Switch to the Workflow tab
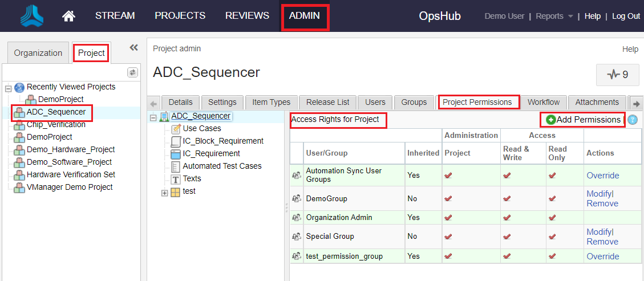This screenshot has width=644, height=281. (543, 103)
